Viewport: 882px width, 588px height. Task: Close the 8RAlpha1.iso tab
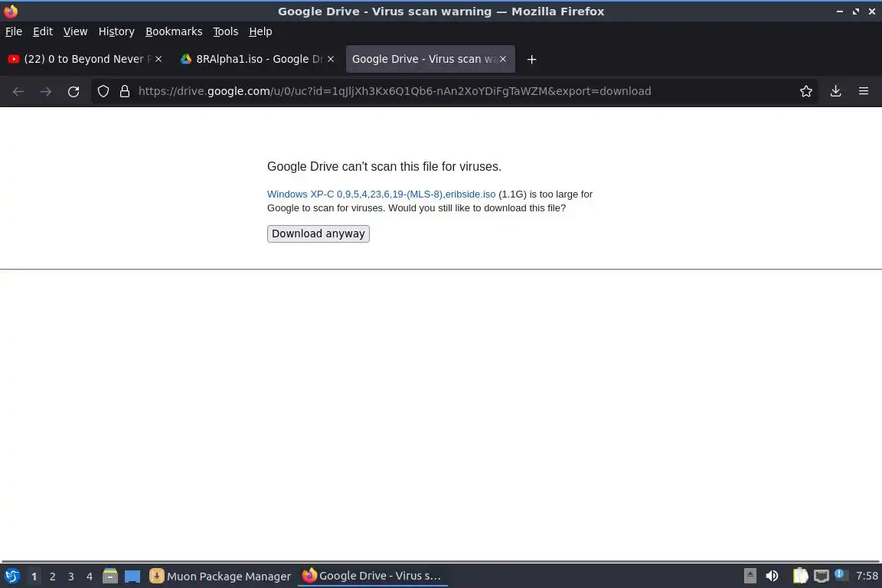[x=331, y=59]
